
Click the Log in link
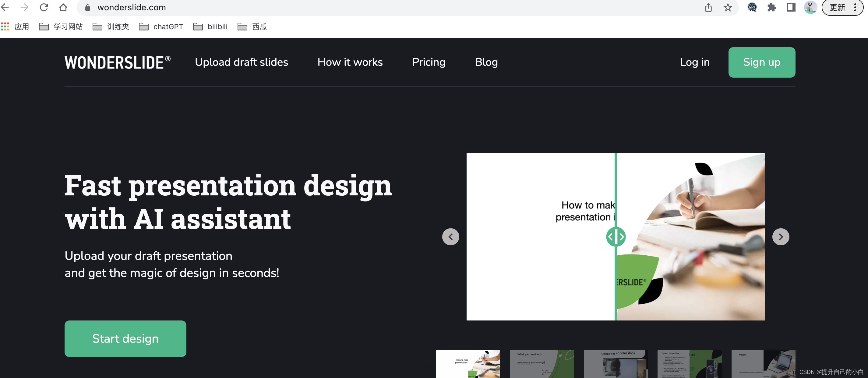click(694, 62)
